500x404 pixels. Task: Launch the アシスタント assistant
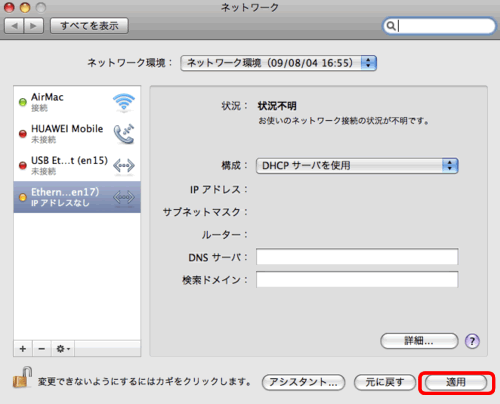pyautogui.click(x=303, y=382)
